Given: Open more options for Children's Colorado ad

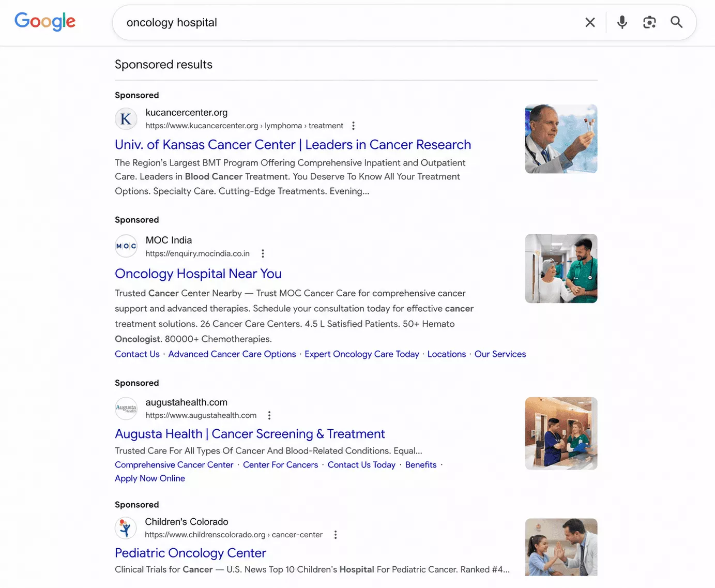Looking at the screenshot, I should [336, 535].
